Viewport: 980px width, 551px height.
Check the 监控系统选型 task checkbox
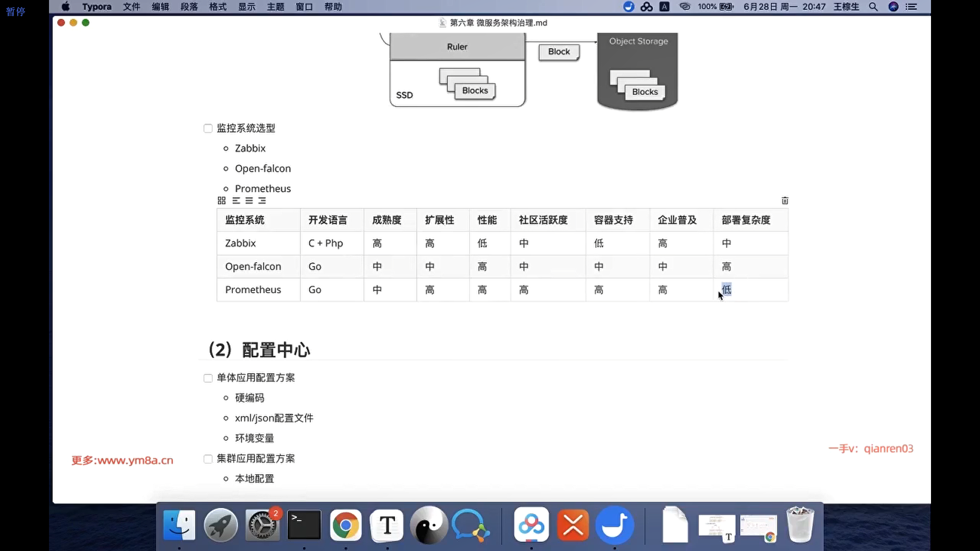tap(208, 129)
